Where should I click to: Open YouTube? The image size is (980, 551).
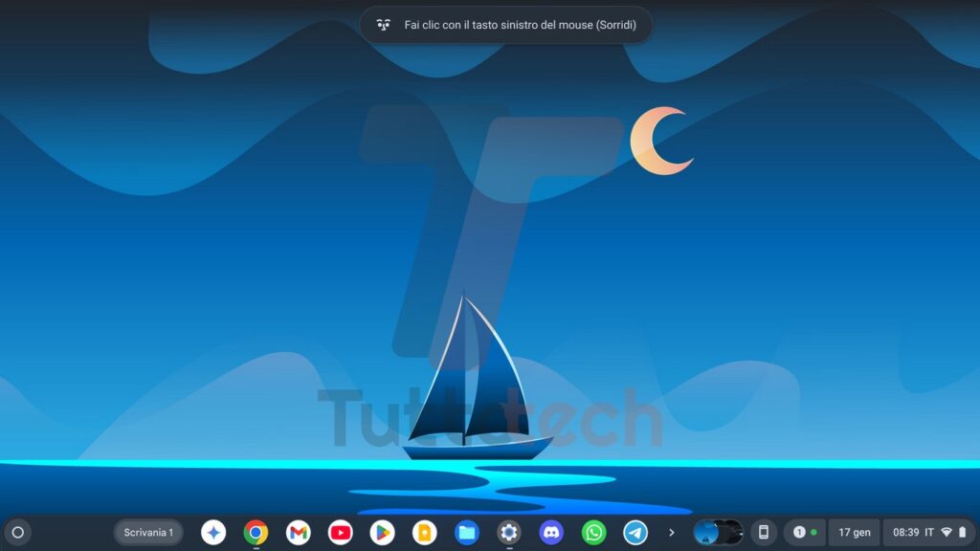pyautogui.click(x=340, y=533)
